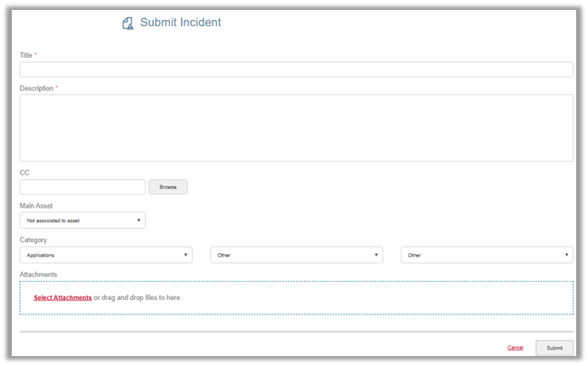Click the Submit Incident heading text
This screenshot has width=588, height=366.
180,23
